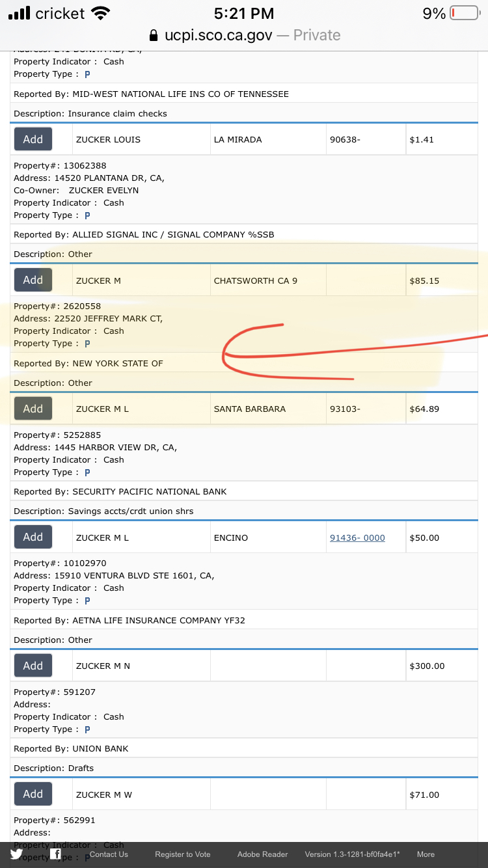Viewport: 488px width, 868px height.
Task: Open the 91436- 0000 zip link
Action: 357,538
